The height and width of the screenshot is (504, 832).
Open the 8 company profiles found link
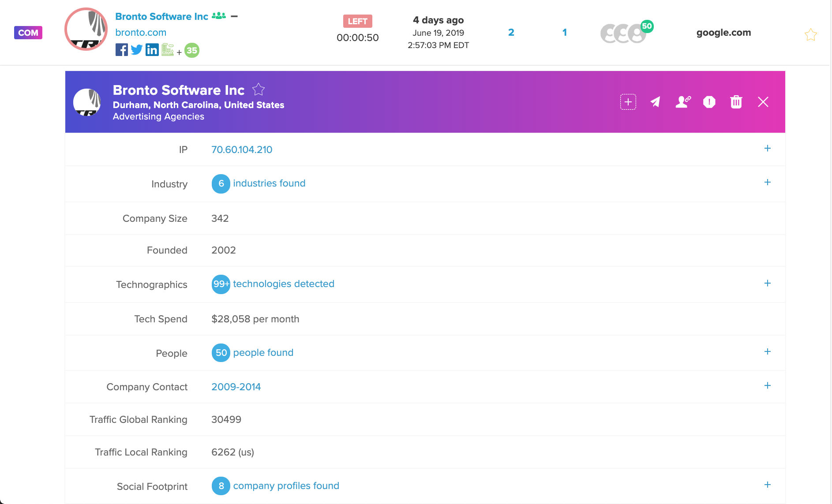(x=275, y=486)
